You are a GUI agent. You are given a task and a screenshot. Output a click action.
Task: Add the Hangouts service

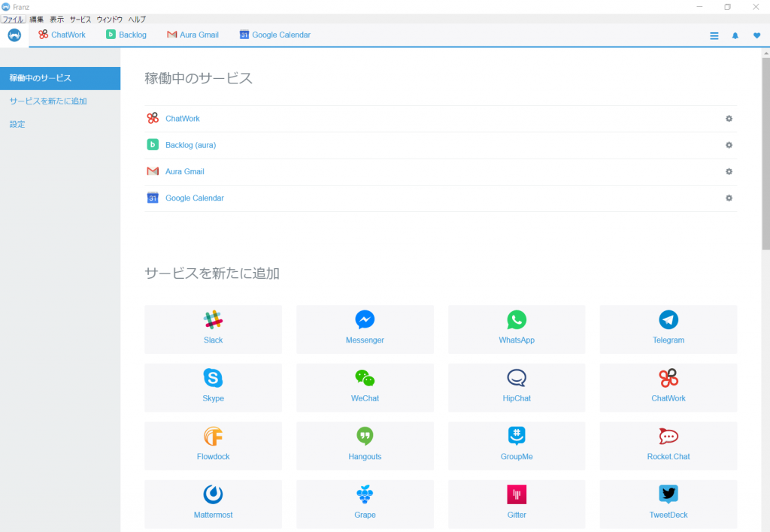[365, 446]
